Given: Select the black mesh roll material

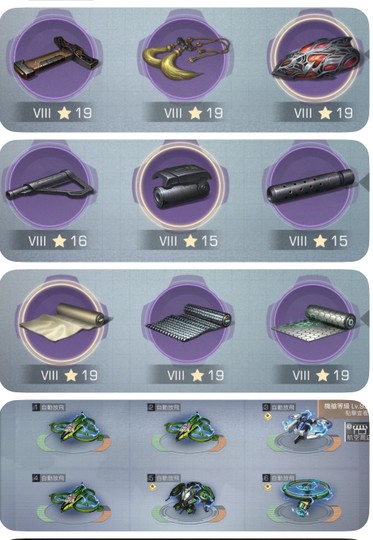Looking at the screenshot, I should point(189,322).
